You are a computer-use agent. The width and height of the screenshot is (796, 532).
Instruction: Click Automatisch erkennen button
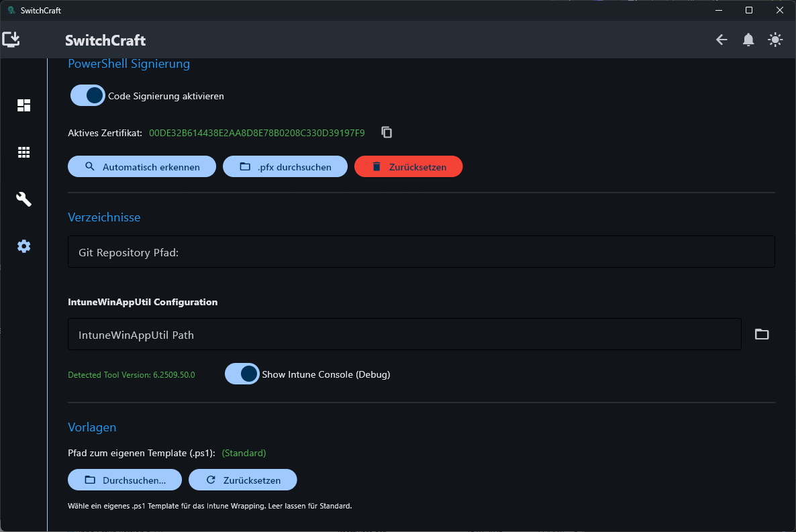coord(142,166)
